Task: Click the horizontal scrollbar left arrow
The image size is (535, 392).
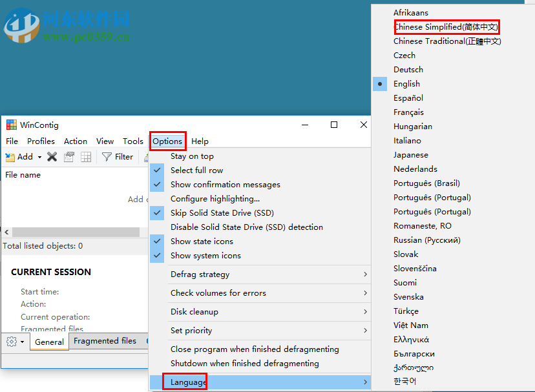Action: (7, 232)
